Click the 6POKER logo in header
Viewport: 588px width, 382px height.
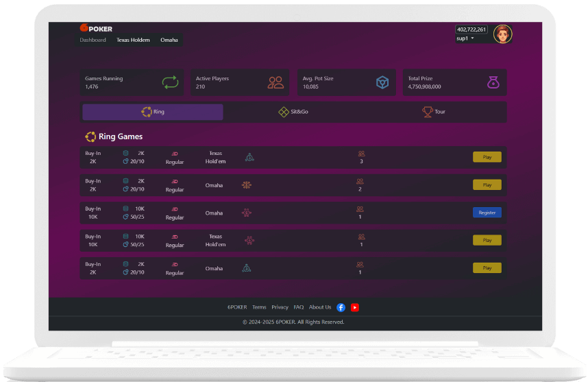[x=96, y=29]
